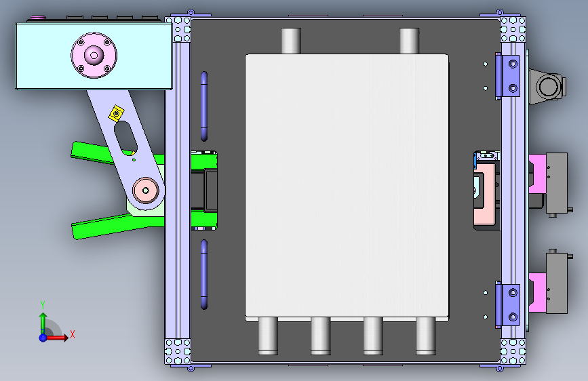Screen dimensions: 588x381
Task: Click the upper dark gray block at far right
Action: pyautogui.click(x=557, y=183)
